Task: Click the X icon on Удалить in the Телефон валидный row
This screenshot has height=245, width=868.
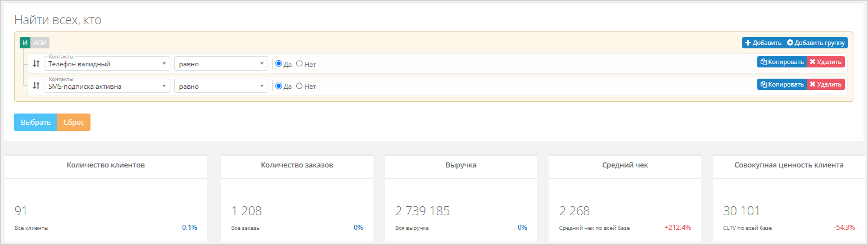Action: point(812,62)
